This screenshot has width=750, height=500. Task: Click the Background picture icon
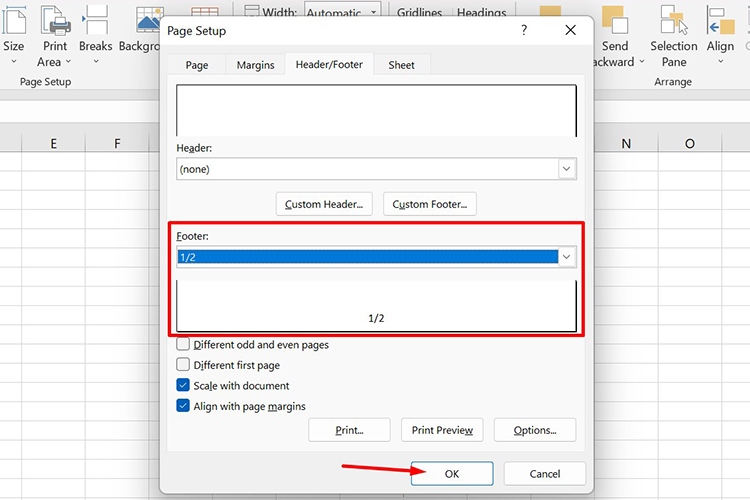tap(149, 20)
